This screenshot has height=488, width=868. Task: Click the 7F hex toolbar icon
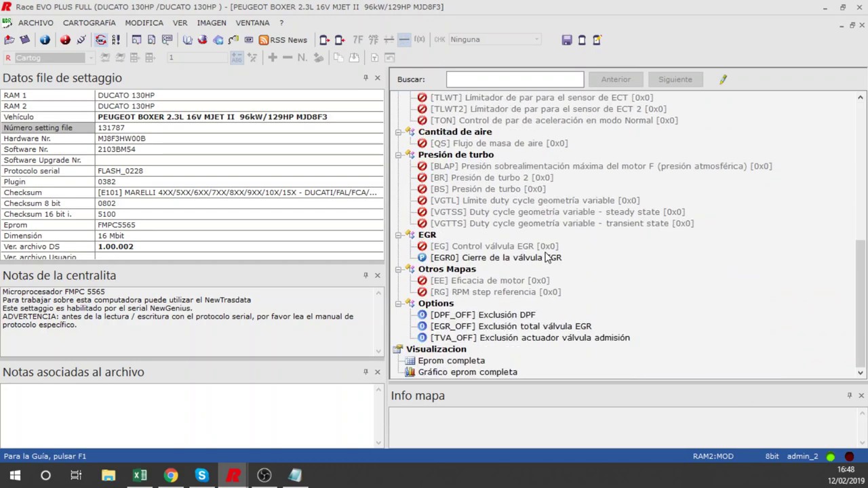coord(357,40)
